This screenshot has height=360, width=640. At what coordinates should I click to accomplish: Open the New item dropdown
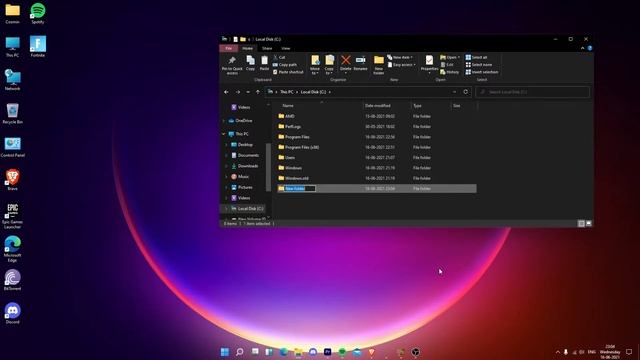[x=400, y=58]
